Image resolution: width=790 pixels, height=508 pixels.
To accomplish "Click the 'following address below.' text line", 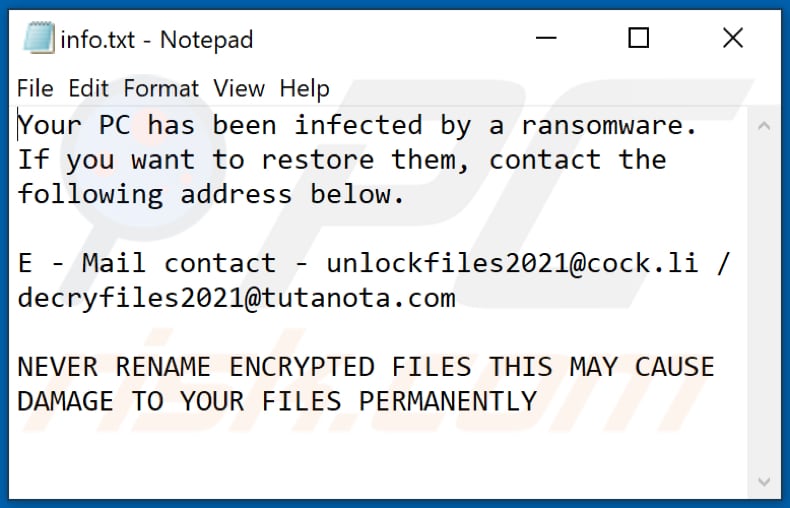I will click(211, 194).
